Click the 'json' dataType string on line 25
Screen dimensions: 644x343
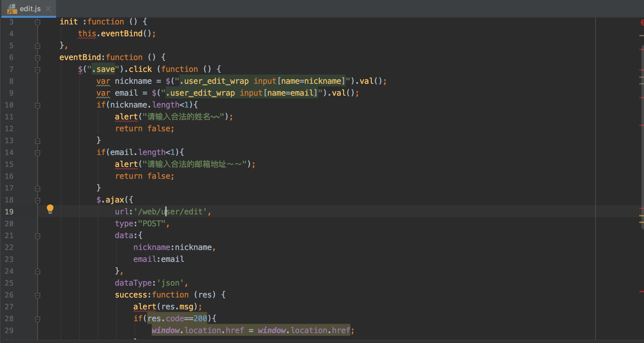click(x=170, y=283)
